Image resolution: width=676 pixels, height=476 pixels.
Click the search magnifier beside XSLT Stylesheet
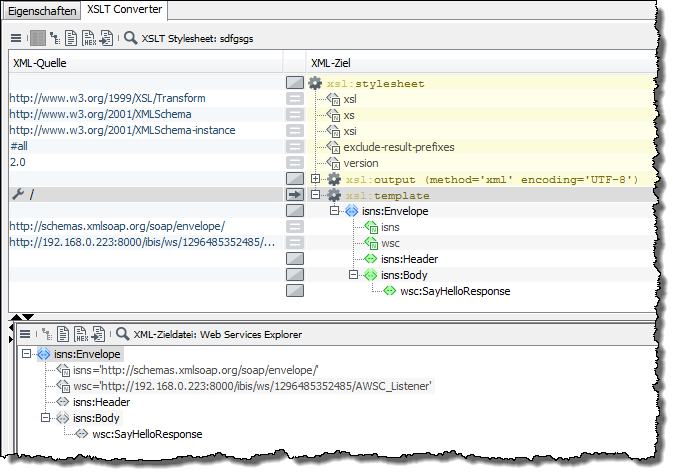click(x=131, y=39)
